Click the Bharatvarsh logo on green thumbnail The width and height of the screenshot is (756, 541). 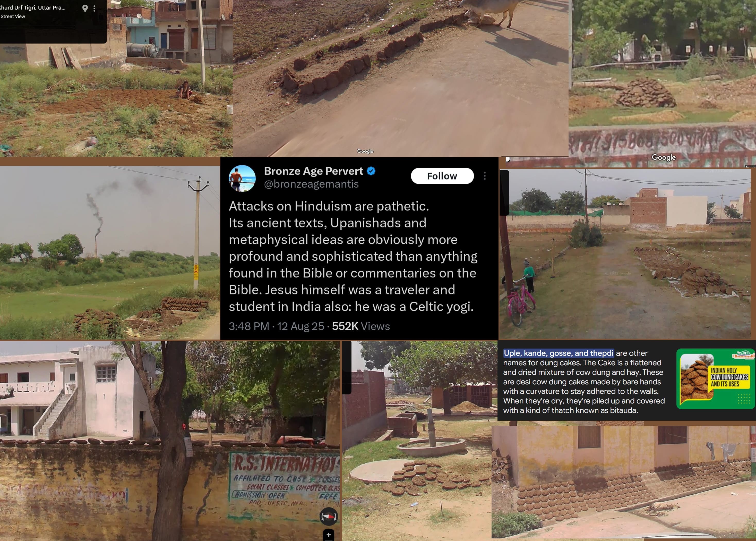pos(743,356)
